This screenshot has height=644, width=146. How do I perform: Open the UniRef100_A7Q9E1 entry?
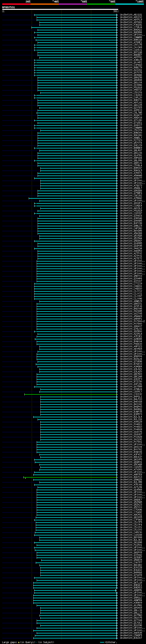[131, 42]
